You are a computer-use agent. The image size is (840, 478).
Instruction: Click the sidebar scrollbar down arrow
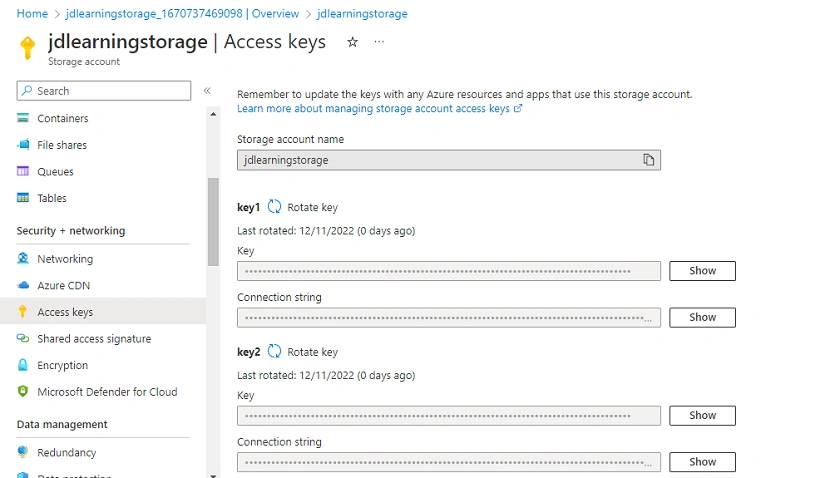coord(213,475)
